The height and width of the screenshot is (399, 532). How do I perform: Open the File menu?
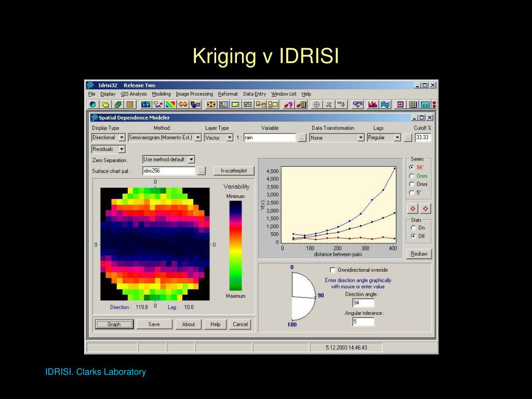click(x=91, y=94)
